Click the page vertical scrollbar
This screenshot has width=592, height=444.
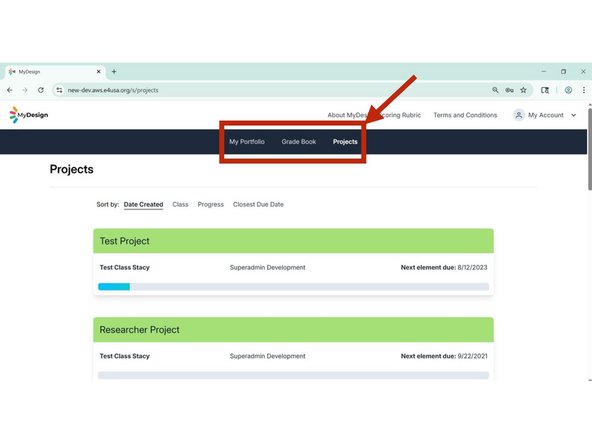[x=589, y=150]
